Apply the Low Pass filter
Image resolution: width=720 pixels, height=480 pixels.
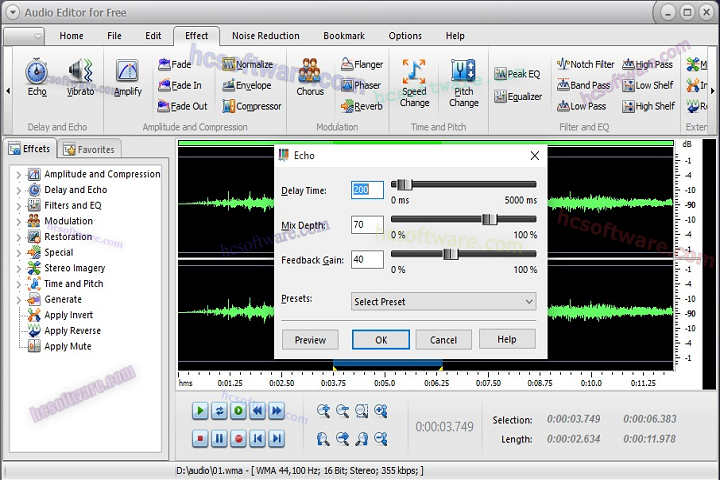coord(581,106)
